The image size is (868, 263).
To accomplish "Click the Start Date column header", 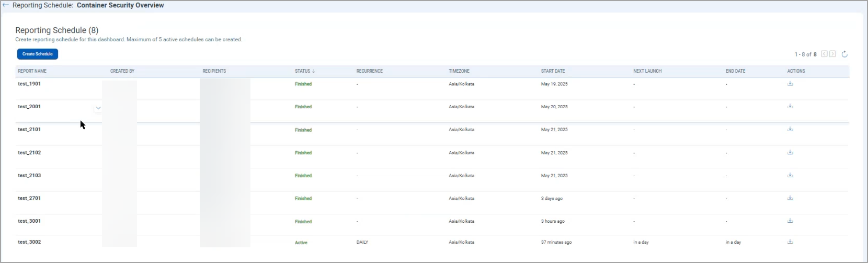I will [x=553, y=71].
